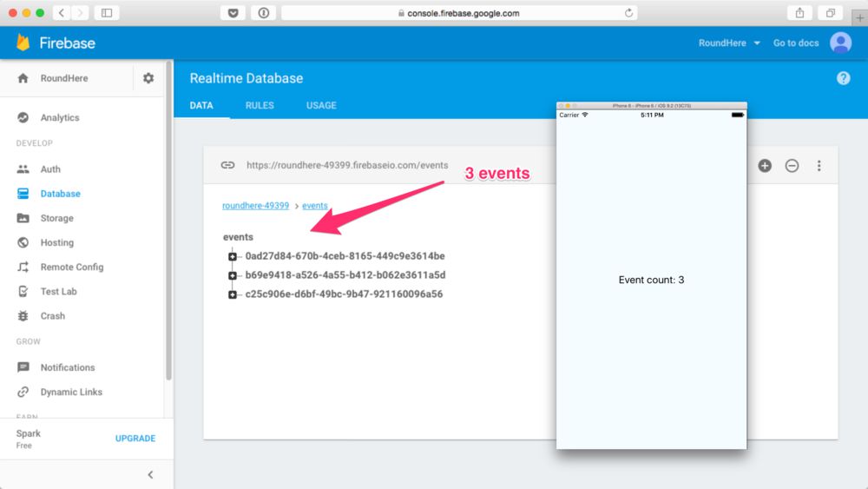
Task: Click the database URL link icon
Action: [x=227, y=165]
